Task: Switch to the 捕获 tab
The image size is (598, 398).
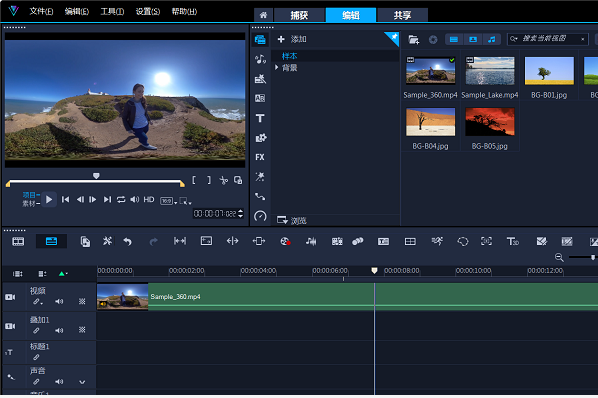Action: click(299, 15)
